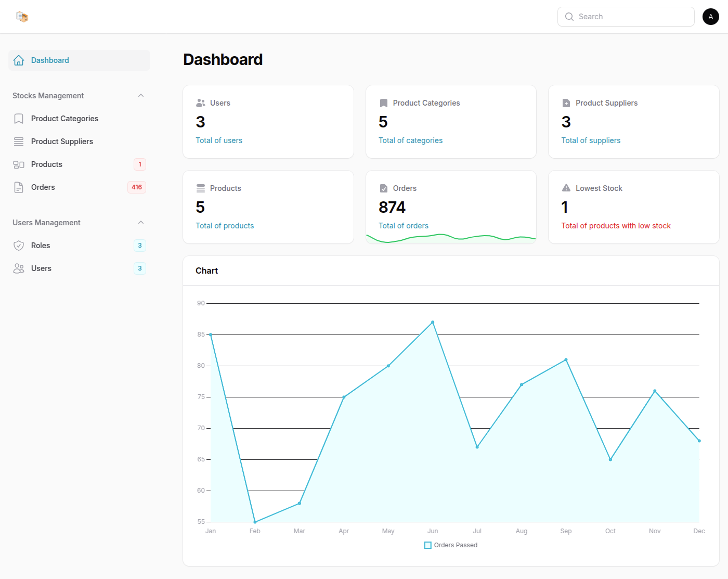Open the user avatar 'A' menu
This screenshot has width=728, height=579.
coord(710,17)
